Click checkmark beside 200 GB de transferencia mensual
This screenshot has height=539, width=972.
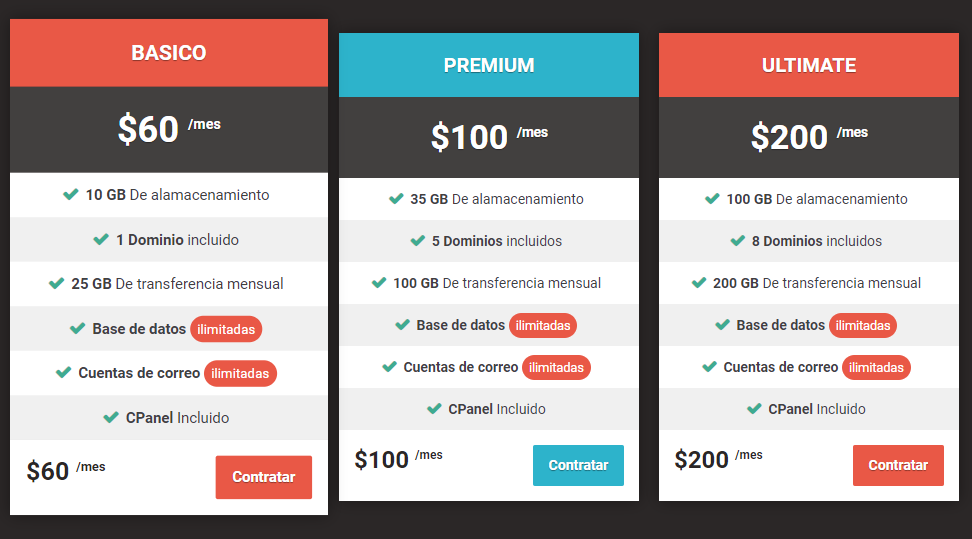click(699, 283)
